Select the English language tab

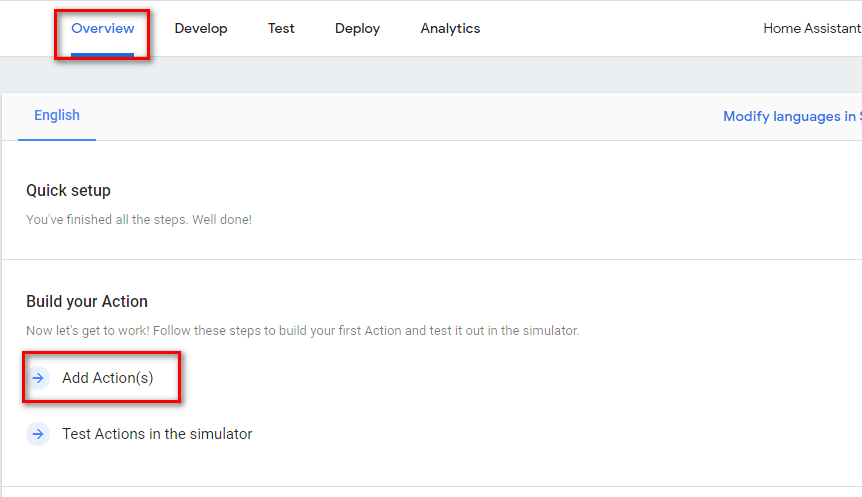[57, 115]
